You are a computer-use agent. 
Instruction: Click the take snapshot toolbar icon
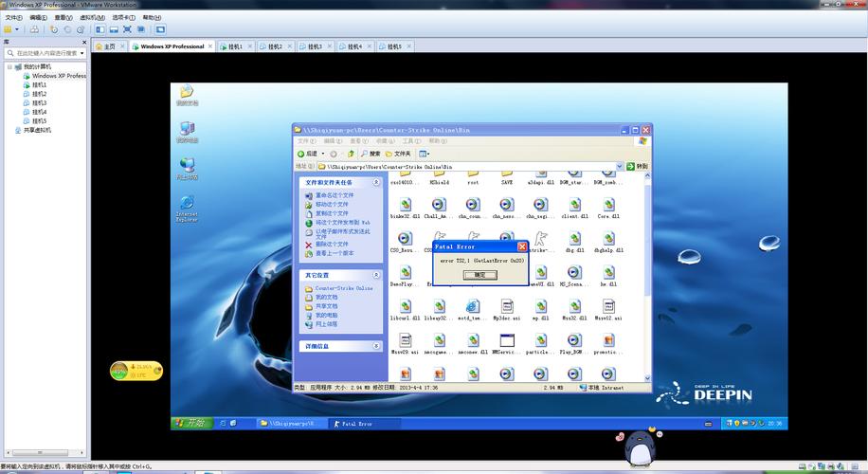[x=54, y=29]
